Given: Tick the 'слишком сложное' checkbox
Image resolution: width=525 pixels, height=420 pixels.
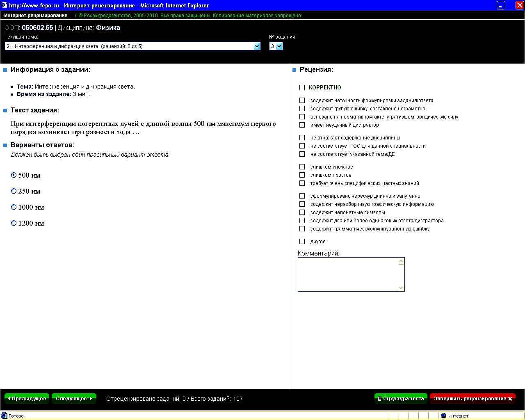Looking at the screenshot, I should coord(302,167).
